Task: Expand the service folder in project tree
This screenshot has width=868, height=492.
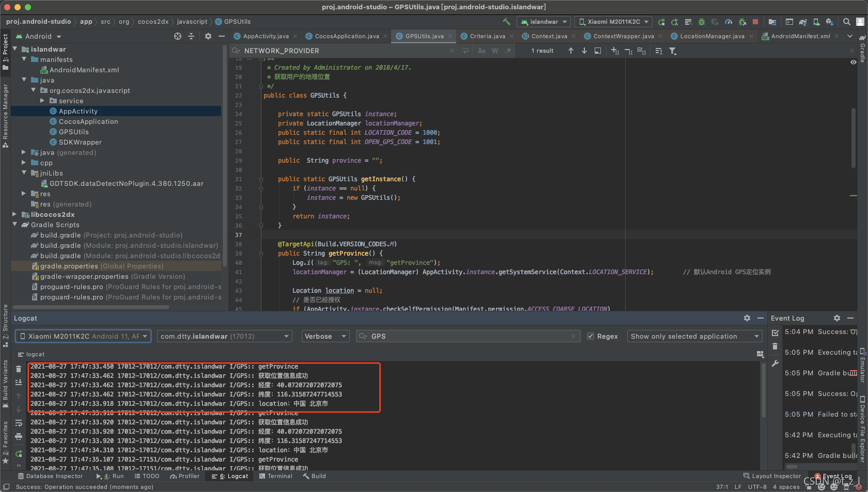Action: pos(42,101)
